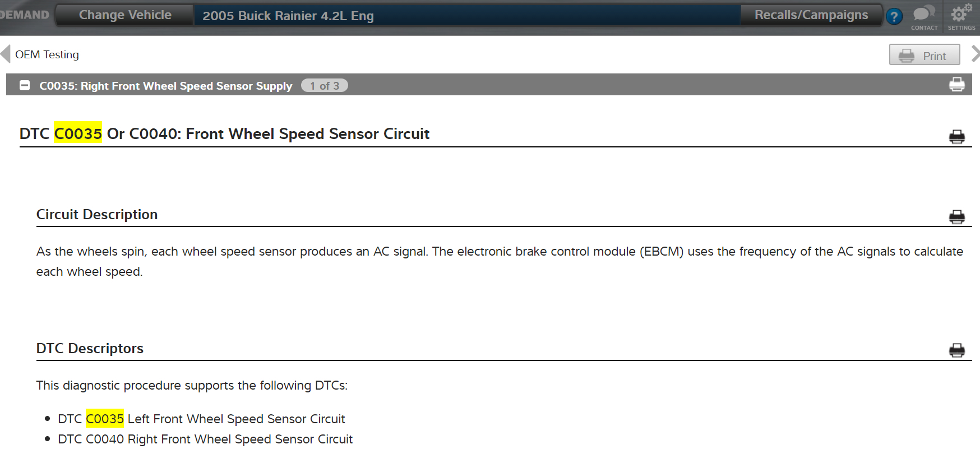Click the C0035 Right Front Wheel Speed Sensor Supply header
Viewport: 980px width, 472px height.
coord(166,86)
